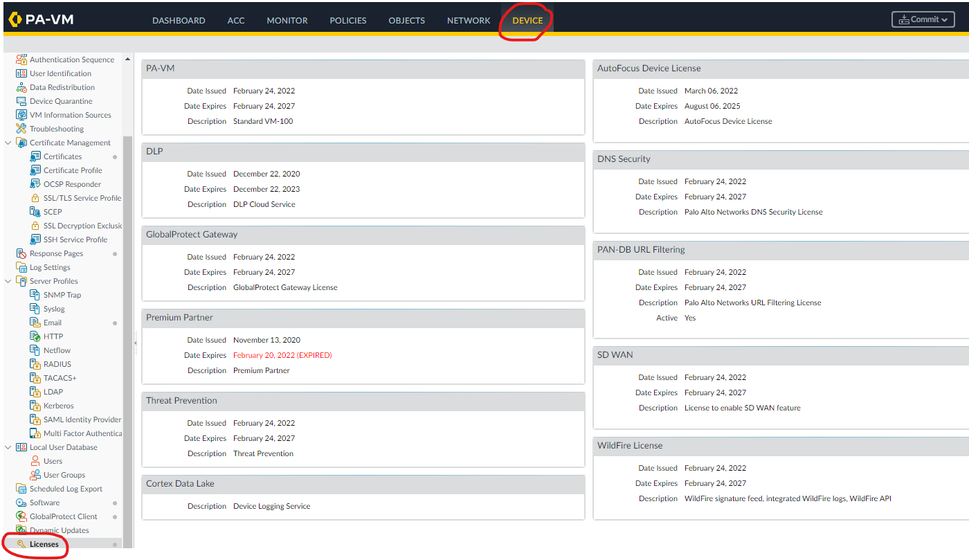The width and height of the screenshot is (969, 560).
Task: Click the Device Quarantine icon
Action: tap(21, 101)
